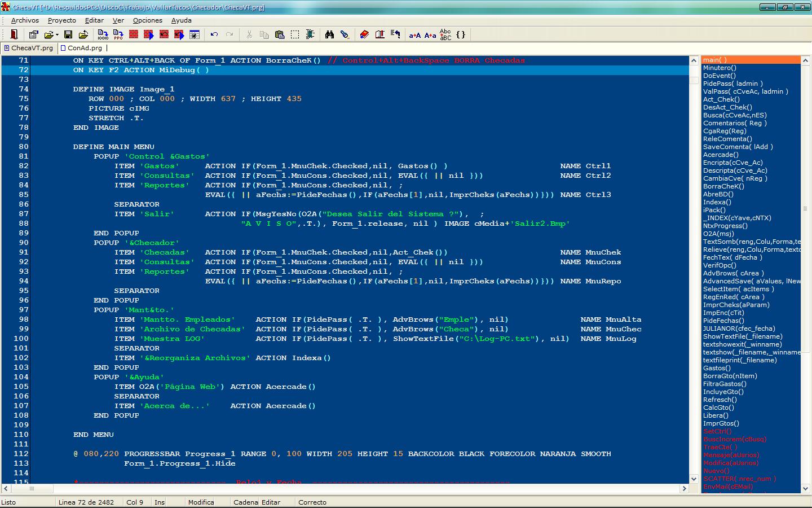Viewport: 812px width, 508px height.
Task: Select NtxProgress() in function list
Action: 725,226
